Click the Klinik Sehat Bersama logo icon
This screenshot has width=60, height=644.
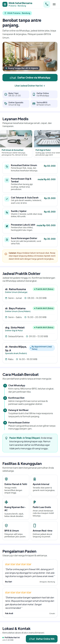tap(5, 4)
